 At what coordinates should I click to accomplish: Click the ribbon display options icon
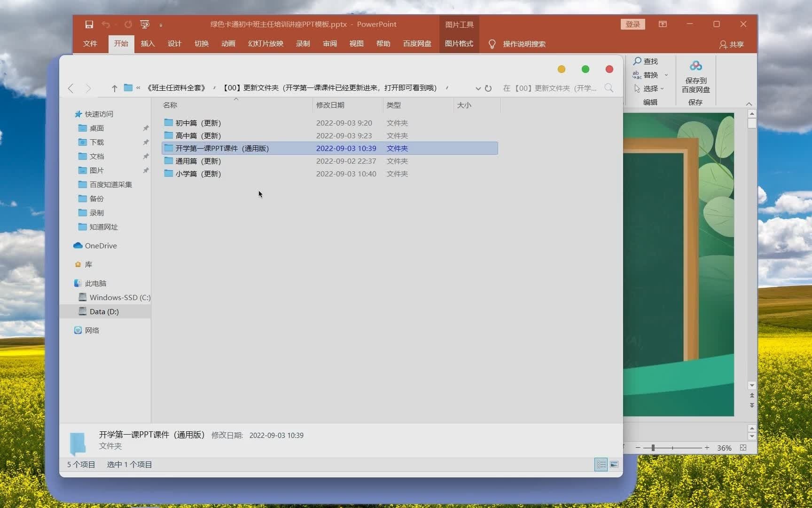pyautogui.click(x=663, y=24)
